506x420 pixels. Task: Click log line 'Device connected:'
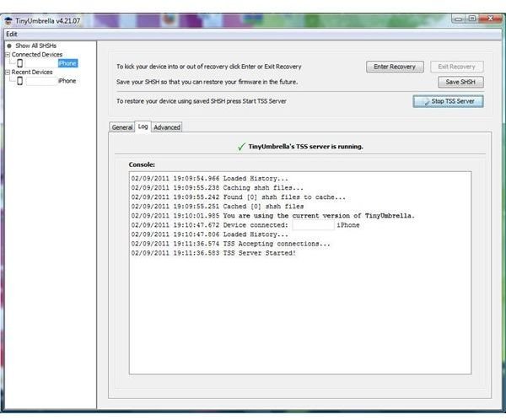[245, 225]
